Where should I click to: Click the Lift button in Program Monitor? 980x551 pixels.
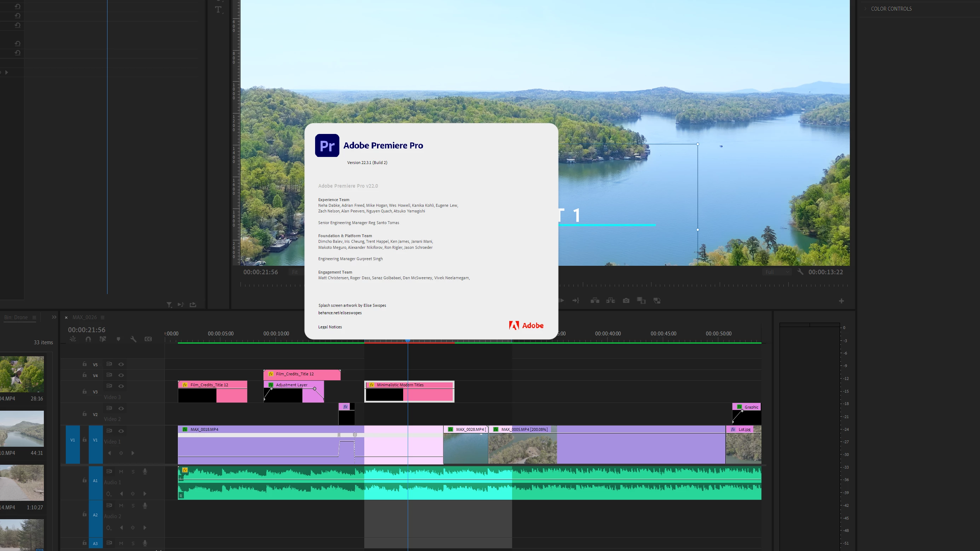[x=595, y=300]
